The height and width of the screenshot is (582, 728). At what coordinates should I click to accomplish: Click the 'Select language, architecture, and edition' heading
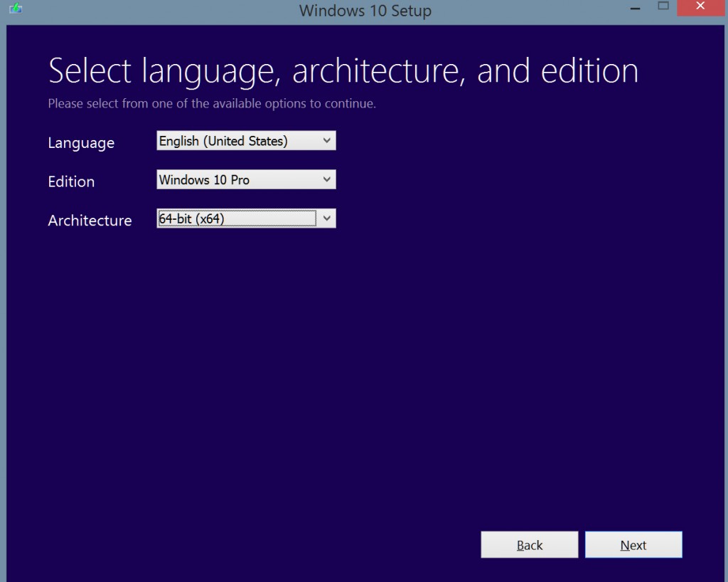tap(343, 71)
